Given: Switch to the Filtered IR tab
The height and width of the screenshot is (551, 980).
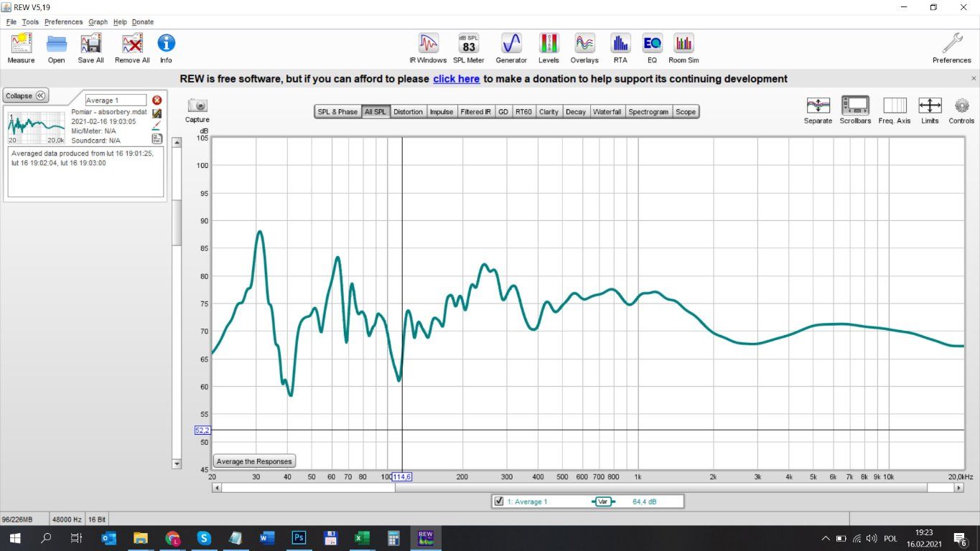Looking at the screenshot, I should (476, 112).
